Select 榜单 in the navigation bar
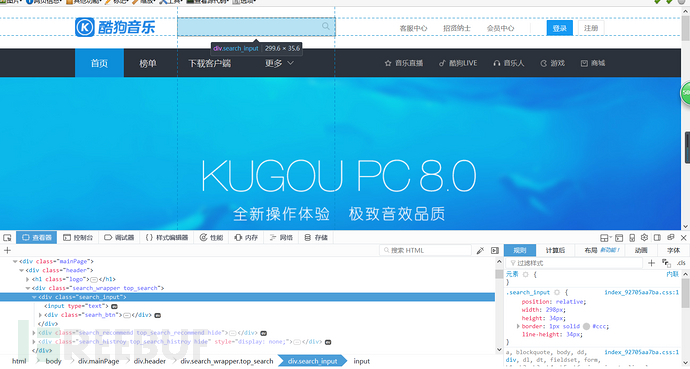690x369 pixels. tap(148, 63)
